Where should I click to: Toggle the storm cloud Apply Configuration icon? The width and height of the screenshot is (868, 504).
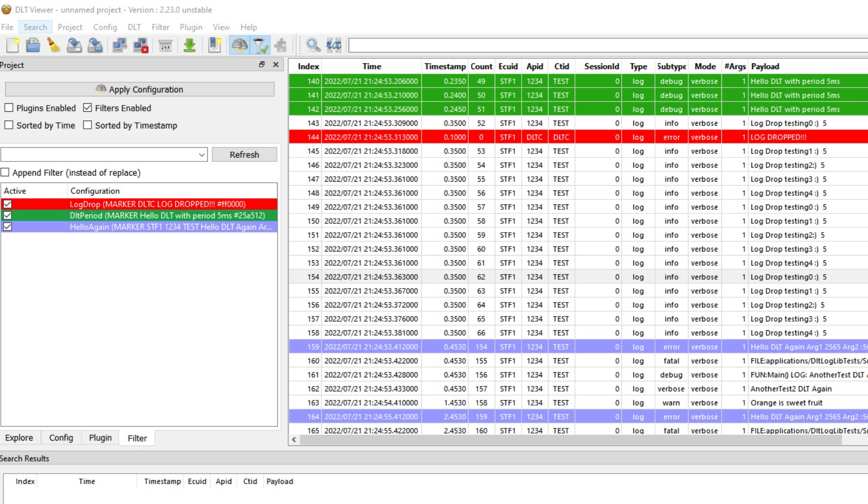(239, 45)
